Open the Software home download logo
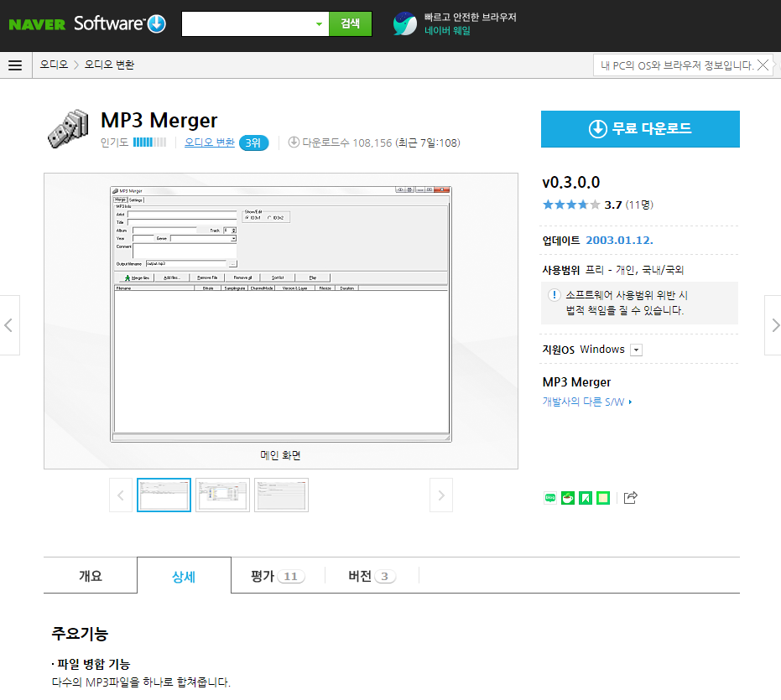 [120, 23]
